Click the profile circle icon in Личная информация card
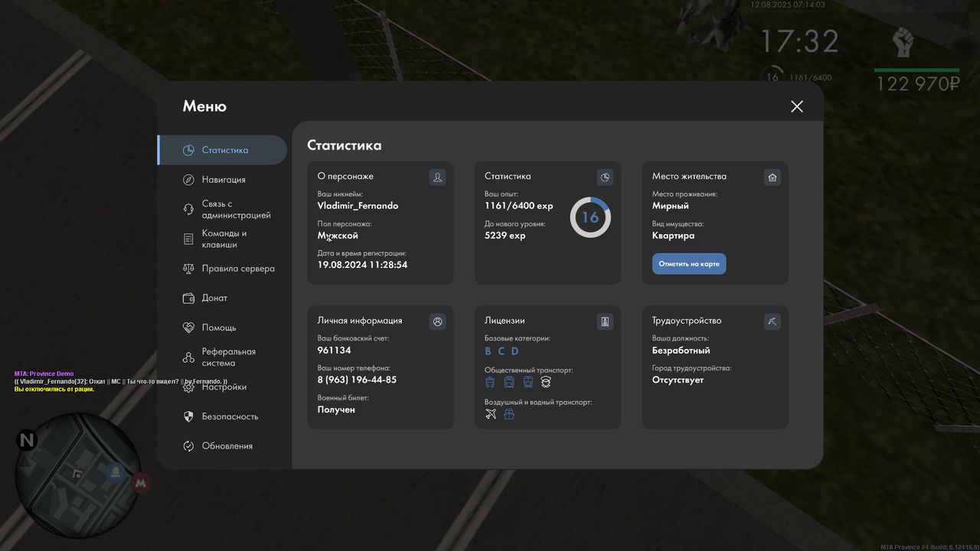This screenshot has width=980, height=551. pos(437,321)
